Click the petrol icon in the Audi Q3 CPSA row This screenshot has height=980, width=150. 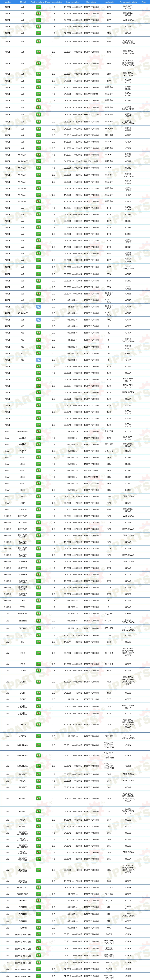tap(39, 333)
